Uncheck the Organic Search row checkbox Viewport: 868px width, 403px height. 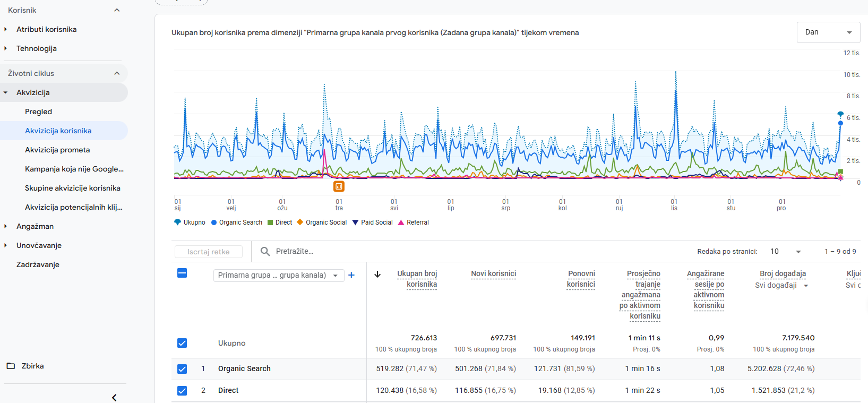pos(182,368)
